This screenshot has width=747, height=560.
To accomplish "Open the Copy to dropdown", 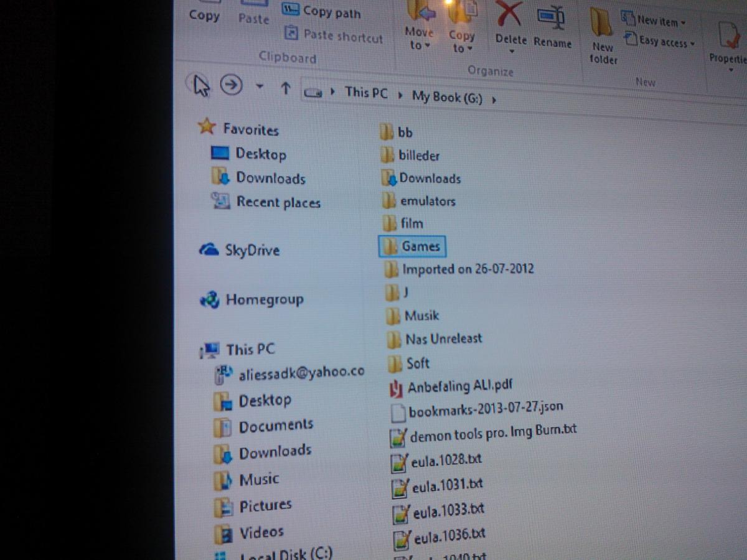I will [461, 28].
